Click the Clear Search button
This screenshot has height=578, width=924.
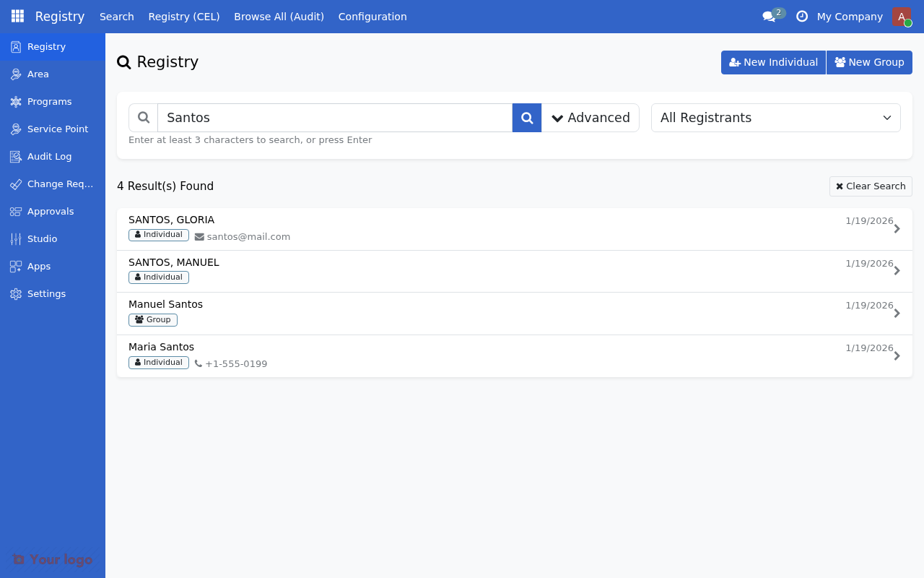click(871, 186)
